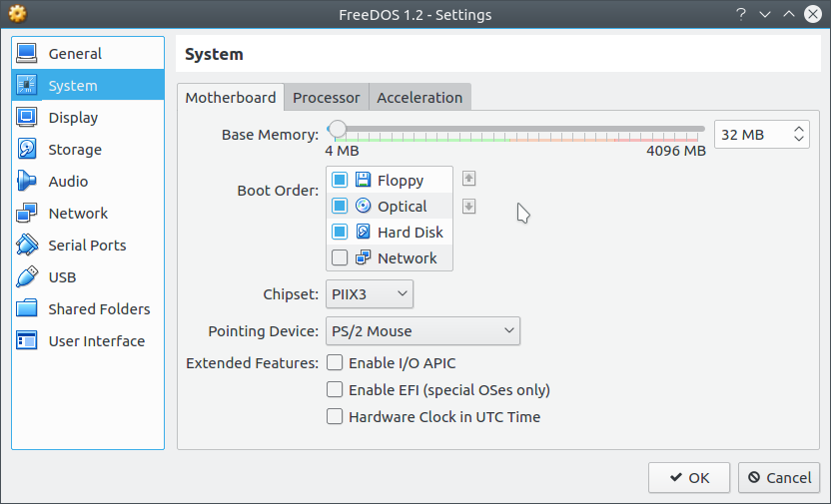Enable EFI special OSes checkbox
This screenshot has width=831, height=504.
pyautogui.click(x=335, y=389)
